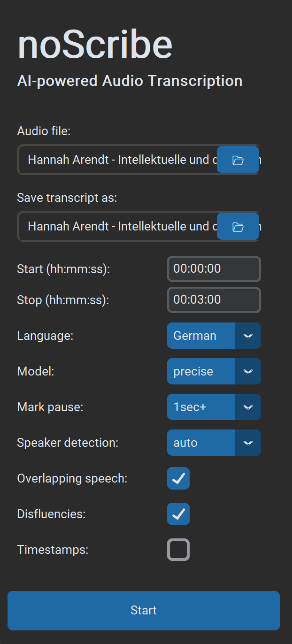Click the chevron on the Mark pause selector
This screenshot has width=292, height=644.
pyautogui.click(x=248, y=407)
